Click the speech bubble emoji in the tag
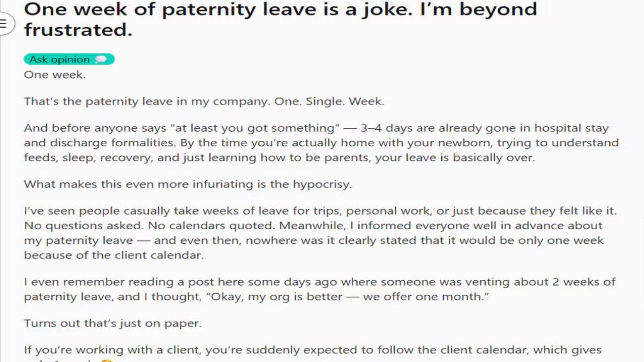The image size is (644, 362). [101, 59]
